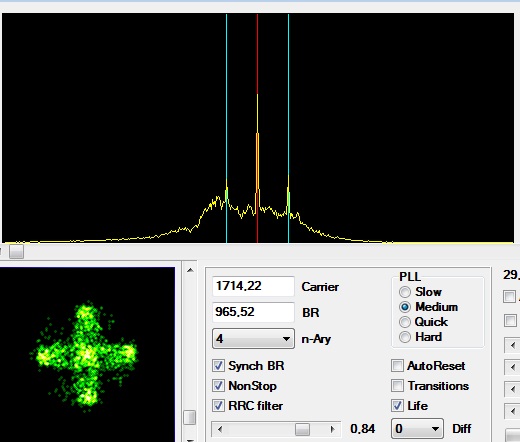Toggle the Life checkbox
The height and width of the screenshot is (442, 520).
[397, 406]
